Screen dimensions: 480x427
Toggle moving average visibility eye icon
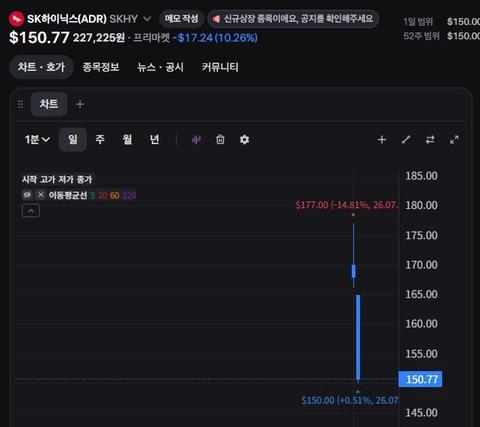point(27,195)
